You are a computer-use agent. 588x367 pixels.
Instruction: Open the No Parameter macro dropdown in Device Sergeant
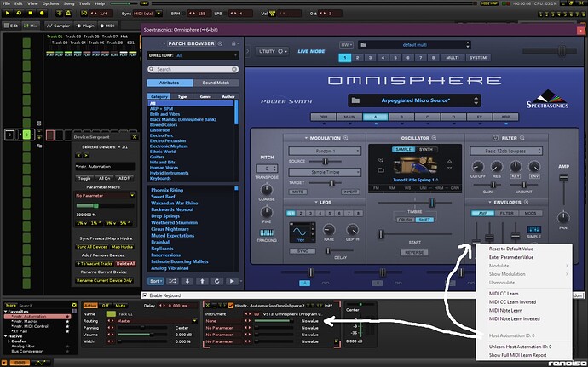[x=105, y=195]
